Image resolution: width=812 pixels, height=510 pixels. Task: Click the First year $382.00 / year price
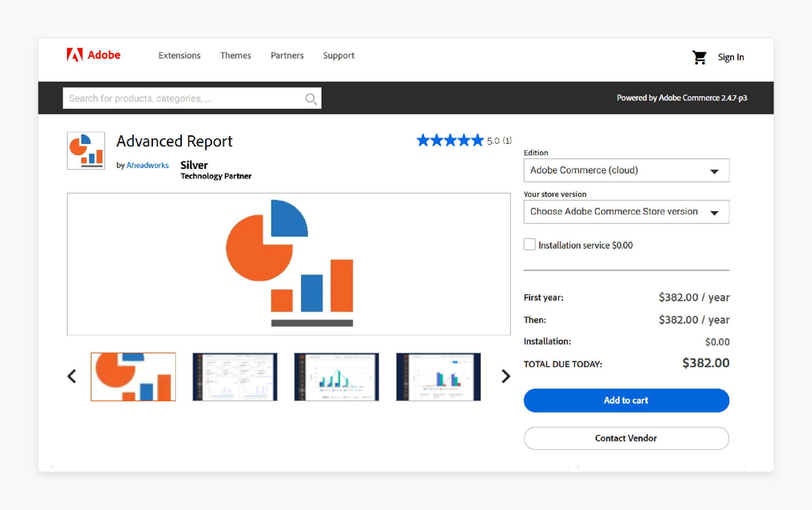(x=694, y=297)
